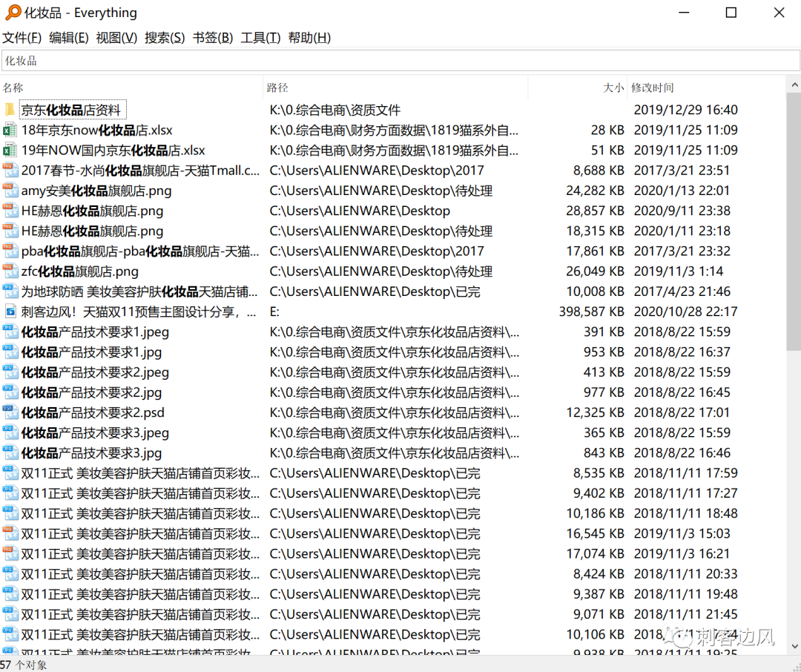Click size value 12,325 KB
This screenshot has width=801, height=672.
[595, 412]
